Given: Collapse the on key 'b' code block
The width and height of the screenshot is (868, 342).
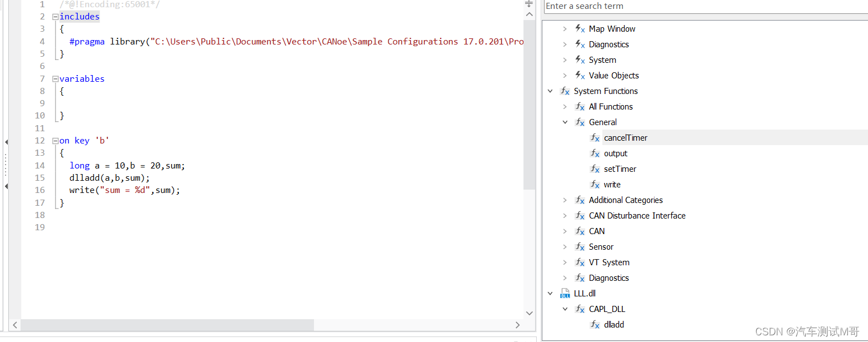Looking at the screenshot, I should point(54,140).
